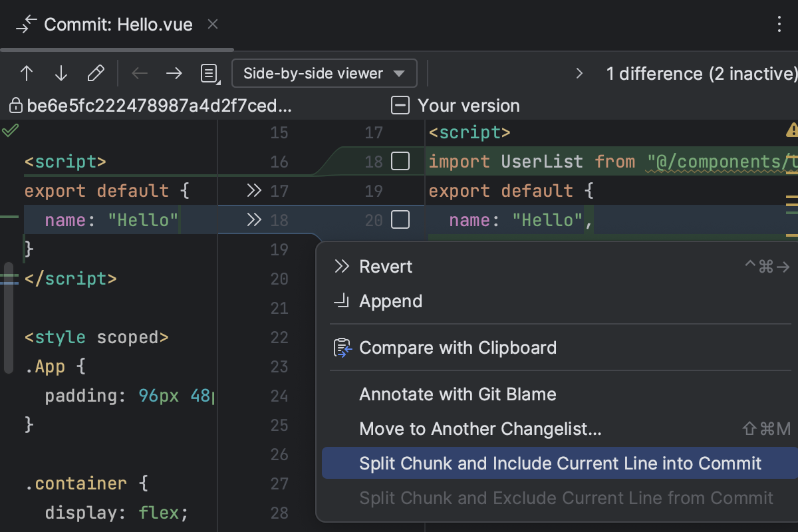Open the Side-by-side viewer dropdown
The height and width of the screenshot is (532, 798).
[325, 73]
